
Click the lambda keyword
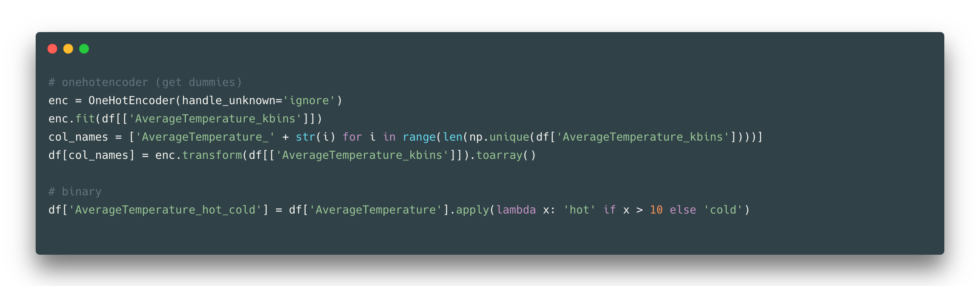click(516, 210)
